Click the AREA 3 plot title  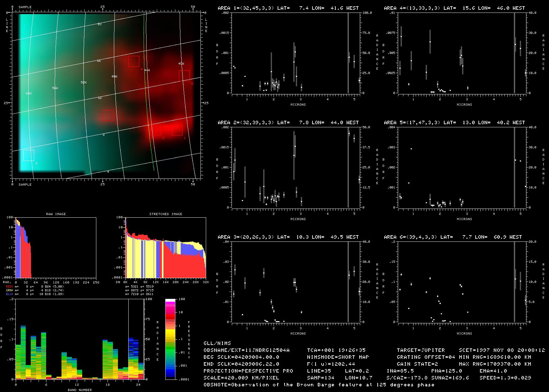tap(288, 237)
